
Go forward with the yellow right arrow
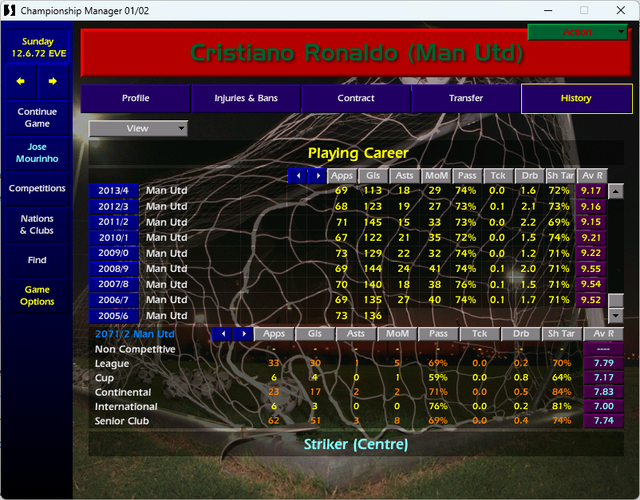[53, 82]
